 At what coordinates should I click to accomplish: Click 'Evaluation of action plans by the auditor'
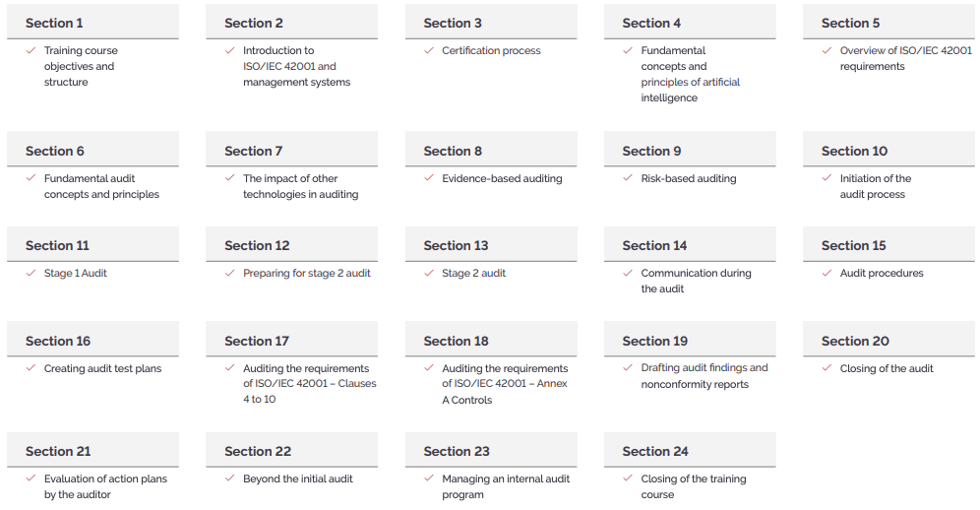[x=105, y=486]
